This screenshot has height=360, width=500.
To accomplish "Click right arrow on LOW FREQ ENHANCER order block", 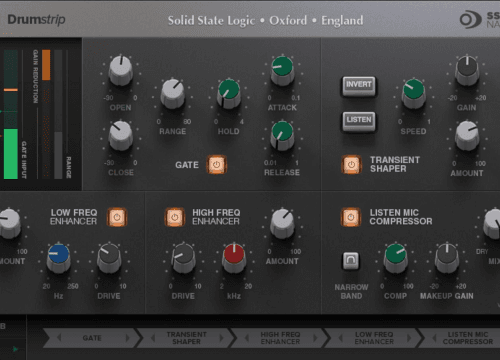I will (x=409, y=338).
